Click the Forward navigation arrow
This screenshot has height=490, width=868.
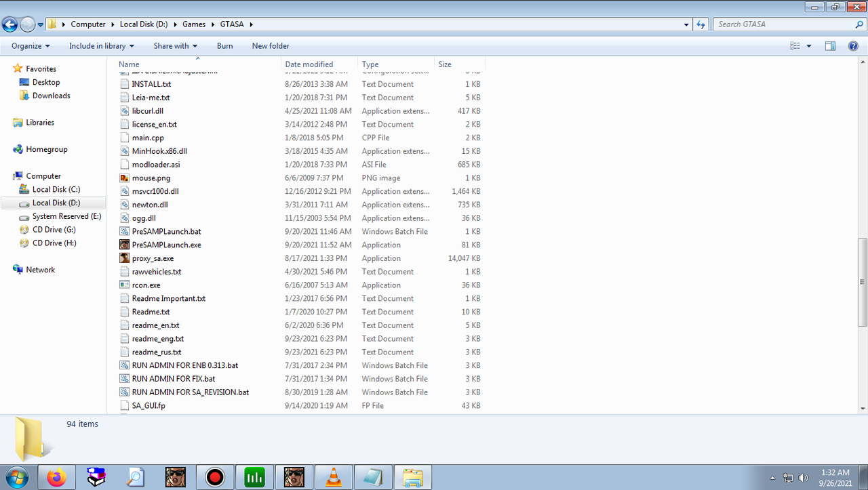(x=27, y=24)
